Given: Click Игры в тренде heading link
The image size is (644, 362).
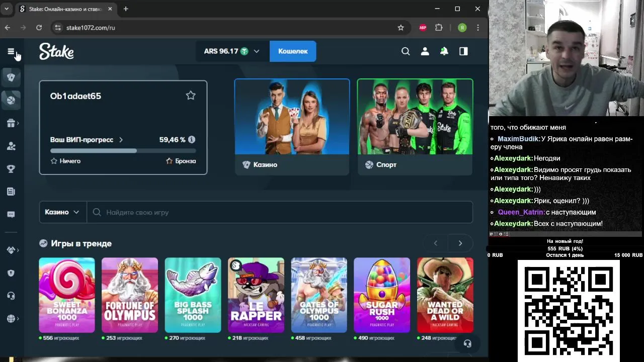Looking at the screenshot, I should coord(81,243).
